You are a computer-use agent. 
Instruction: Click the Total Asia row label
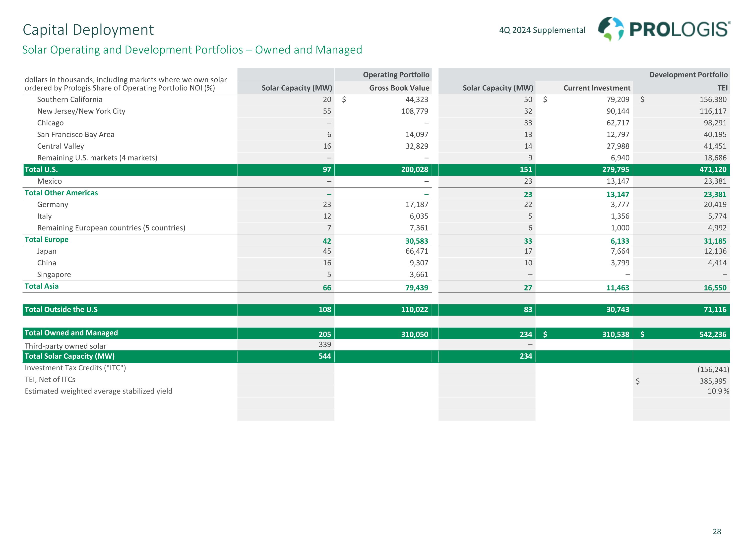click(42, 286)
